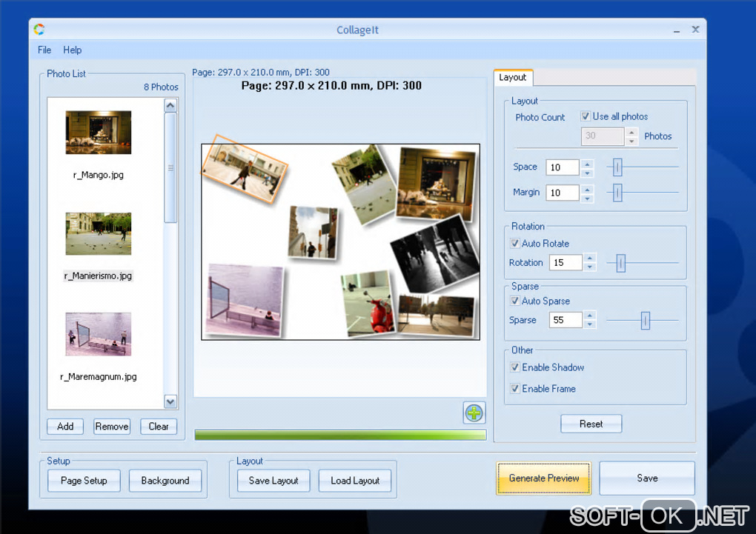The width and height of the screenshot is (756, 534).
Task: Toggle the Use all photos checkbox
Action: 586,116
